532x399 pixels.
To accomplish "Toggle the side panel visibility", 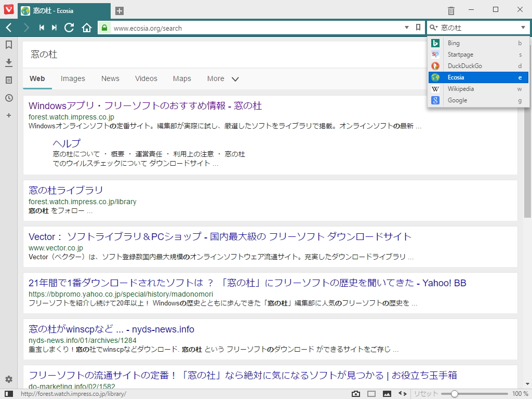I will pyautogui.click(x=370, y=394).
